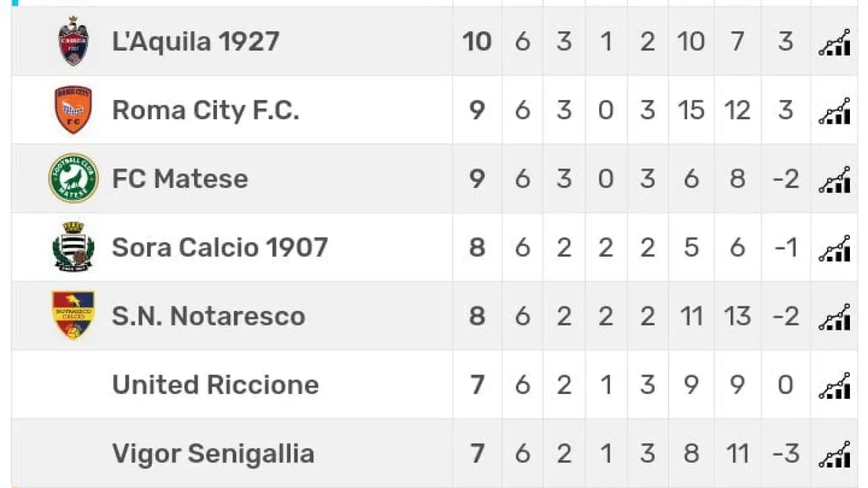
Task: Open stats chart icon for Roma City F.C.
Action: [835, 111]
